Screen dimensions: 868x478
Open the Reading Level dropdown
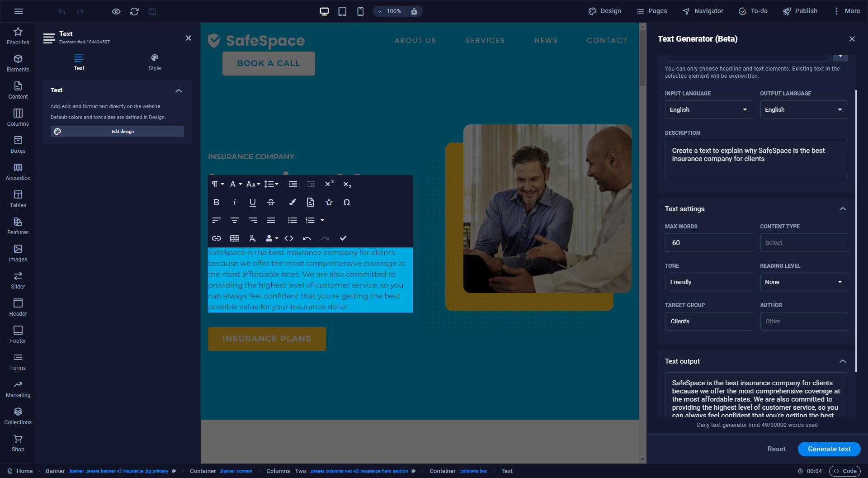pos(803,282)
